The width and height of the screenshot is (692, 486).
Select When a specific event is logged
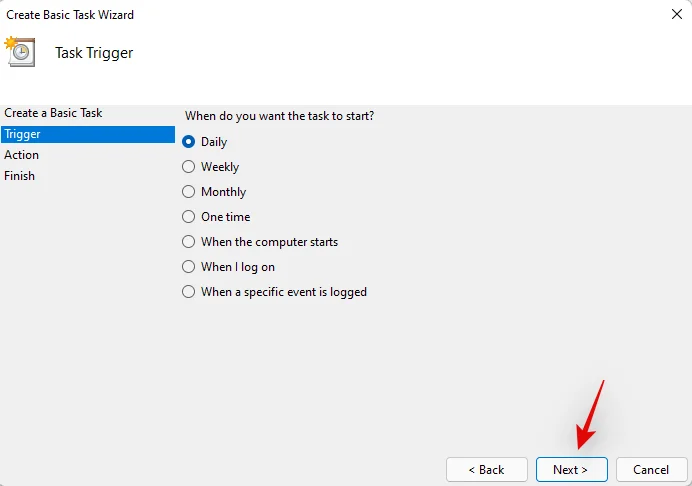[189, 292]
